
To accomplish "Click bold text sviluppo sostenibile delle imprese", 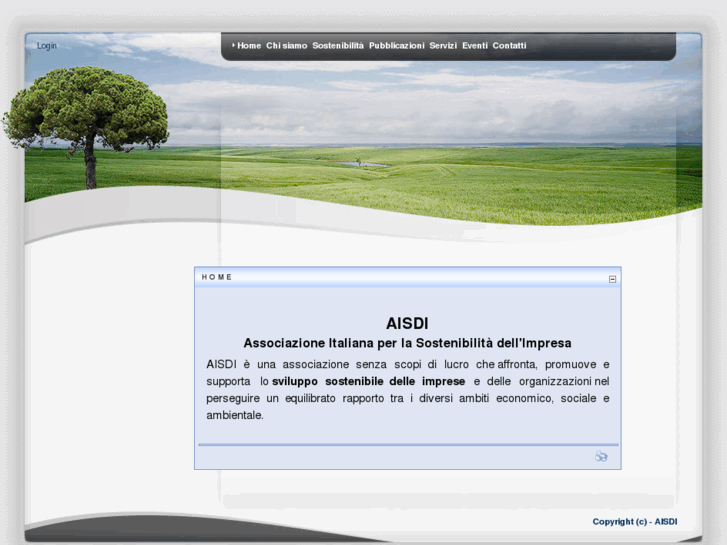I will click(x=368, y=382).
